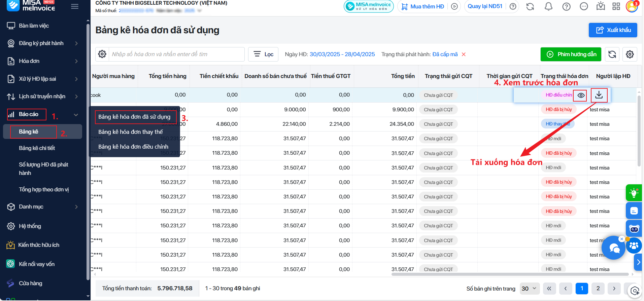The height and width of the screenshot is (301, 644).
Task: Choose Bảng kê hóa đơn điều chỉnh
Action: [x=133, y=147]
